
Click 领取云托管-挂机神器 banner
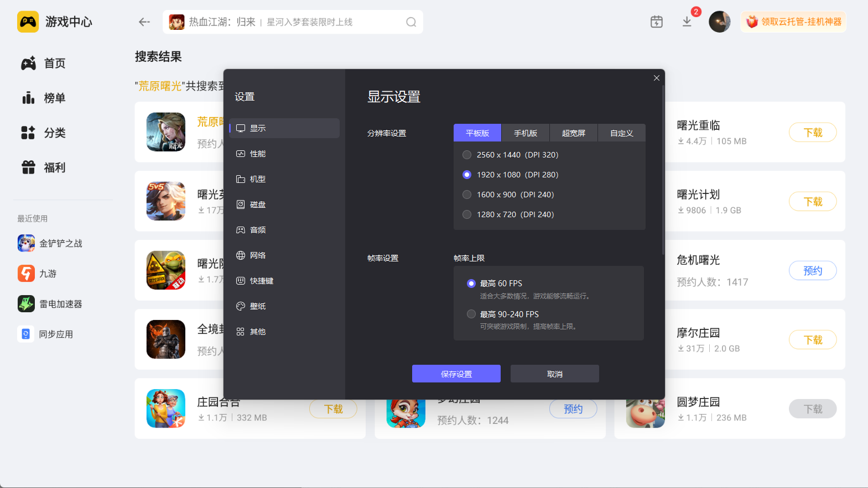click(x=793, y=22)
